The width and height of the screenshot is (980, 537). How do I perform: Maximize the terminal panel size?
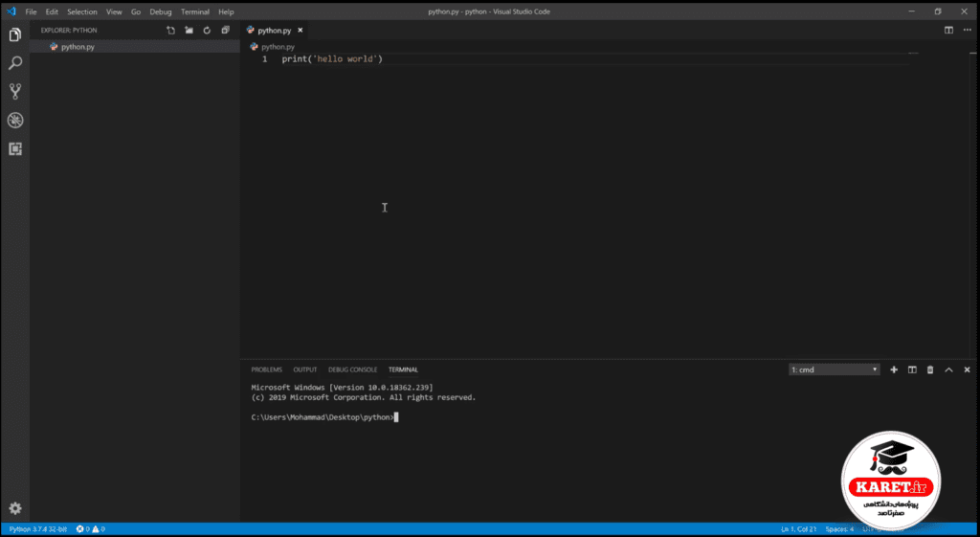click(x=948, y=369)
